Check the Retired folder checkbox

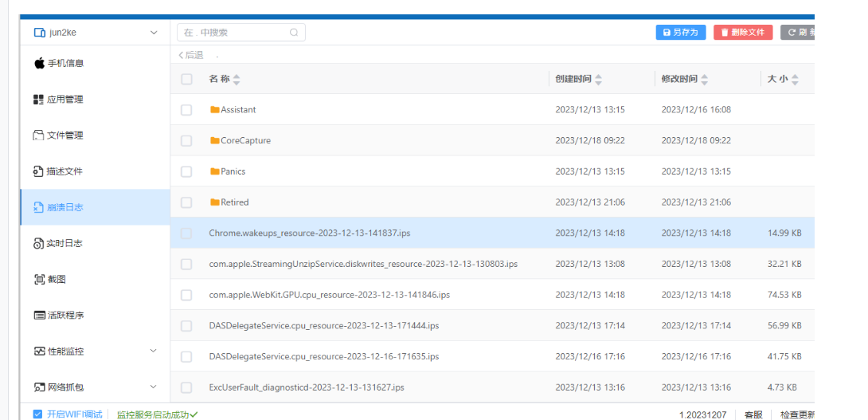[x=186, y=202]
